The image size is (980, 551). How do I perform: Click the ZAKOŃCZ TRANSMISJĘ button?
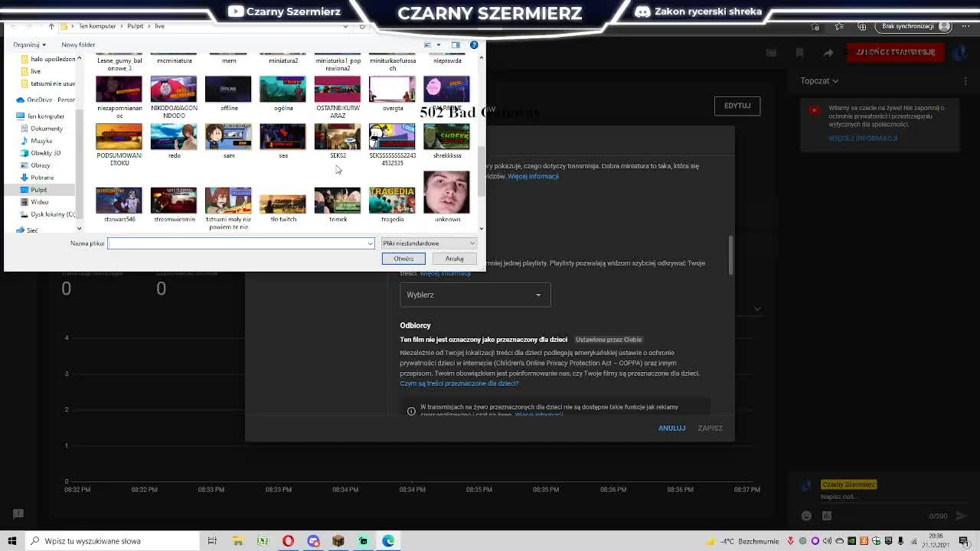coord(896,52)
